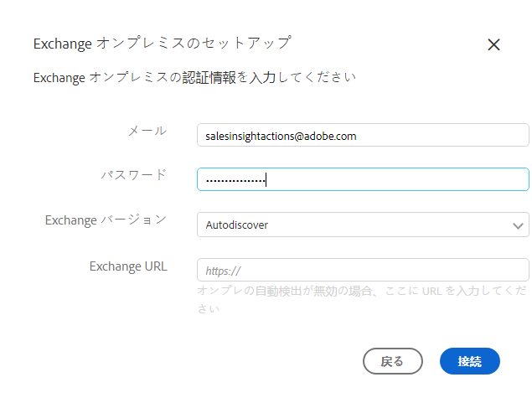The image size is (532, 403).
Task: Click the X icon at top right
Action: point(493,45)
